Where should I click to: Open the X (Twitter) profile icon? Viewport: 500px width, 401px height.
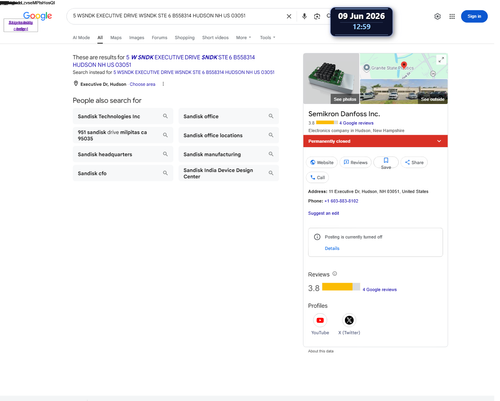349,320
